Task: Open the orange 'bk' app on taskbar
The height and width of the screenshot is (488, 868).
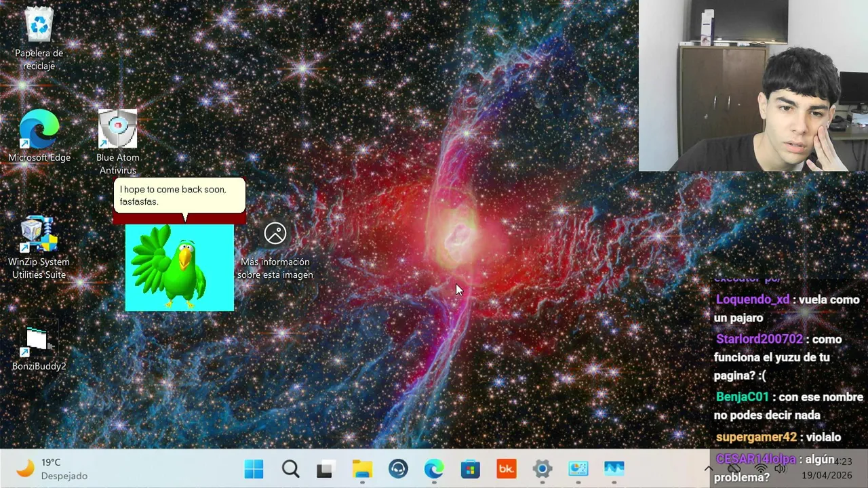Action: 506,469
